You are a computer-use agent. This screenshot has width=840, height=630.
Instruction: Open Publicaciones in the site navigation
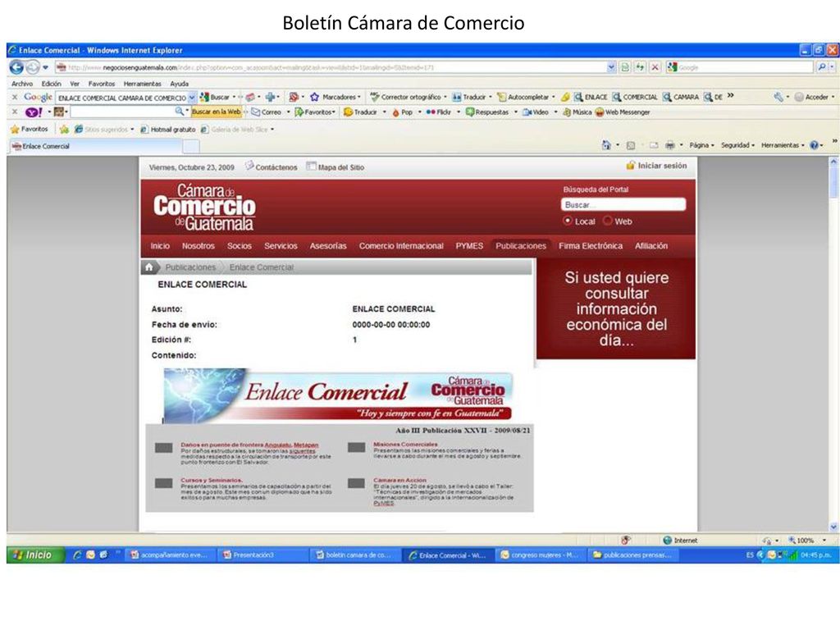521,246
